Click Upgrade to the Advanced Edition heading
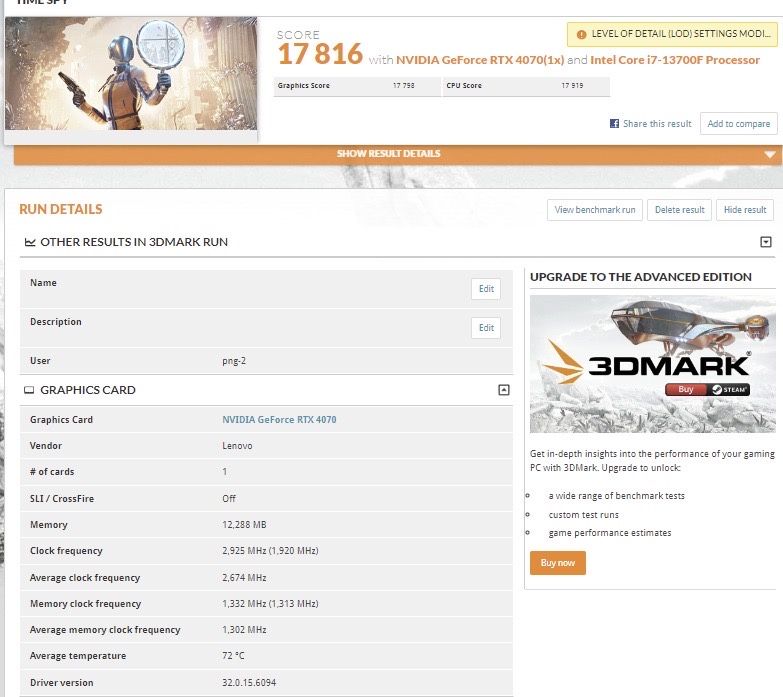 tap(641, 277)
